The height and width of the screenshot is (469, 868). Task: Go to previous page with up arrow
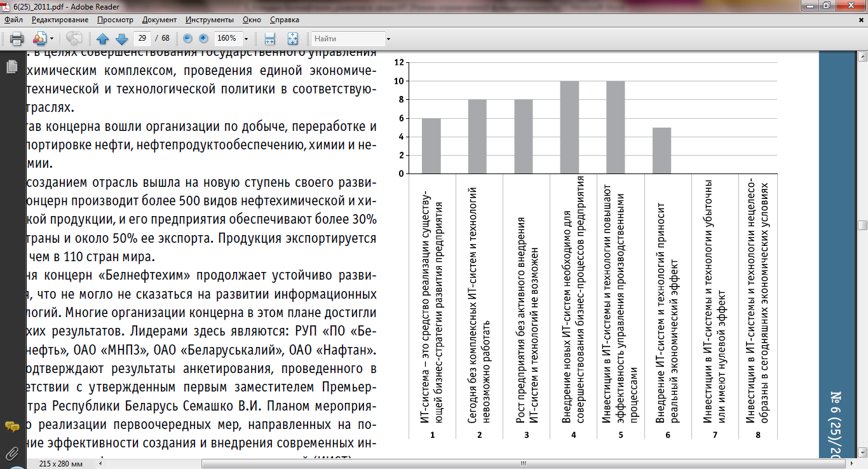pos(103,38)
